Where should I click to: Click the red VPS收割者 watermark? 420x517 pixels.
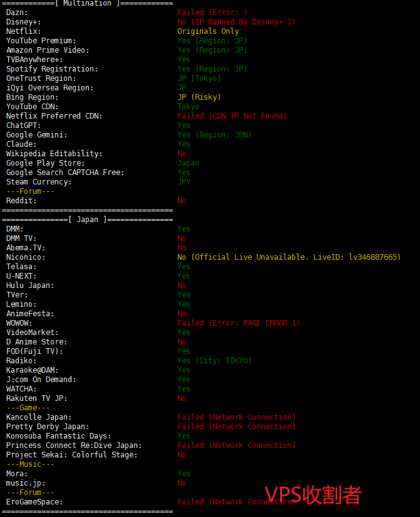tap(313, 495)
